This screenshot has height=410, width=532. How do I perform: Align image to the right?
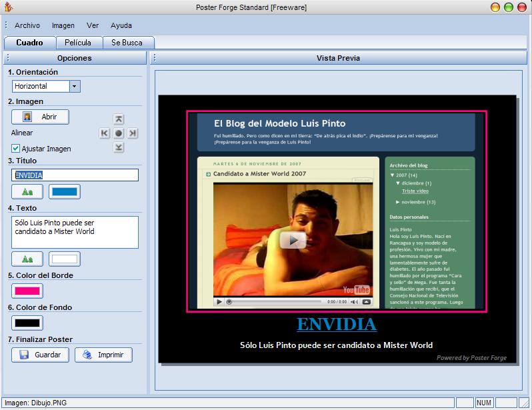pos(133,133)
